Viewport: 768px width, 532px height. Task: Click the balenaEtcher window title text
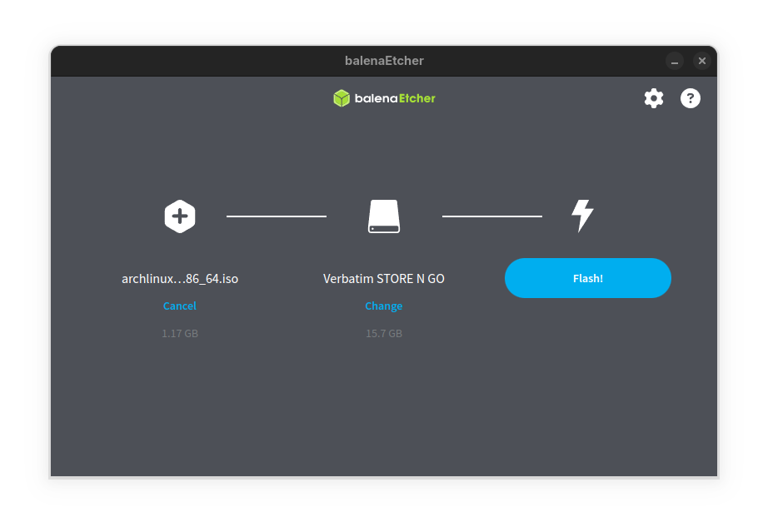[x=384, y=61]
